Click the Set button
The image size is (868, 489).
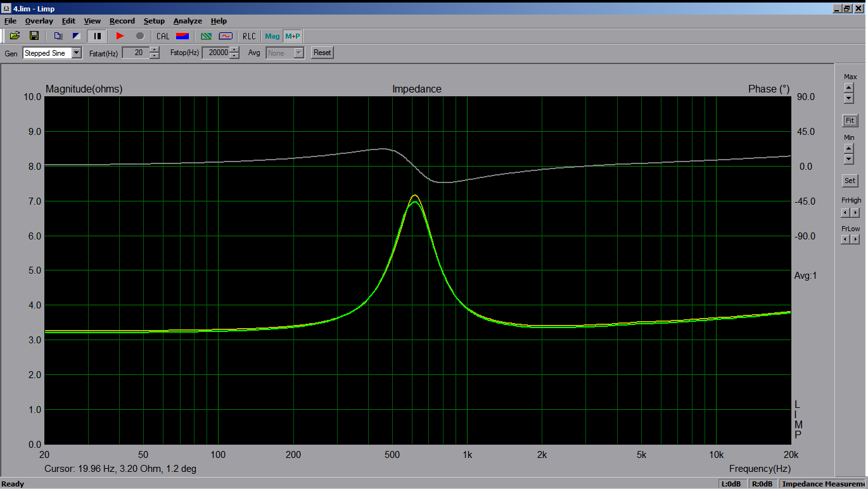coord(850,181)
